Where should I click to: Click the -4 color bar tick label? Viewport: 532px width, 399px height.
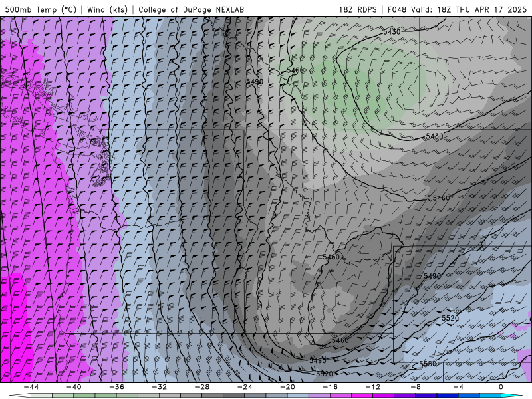[458, 387]
